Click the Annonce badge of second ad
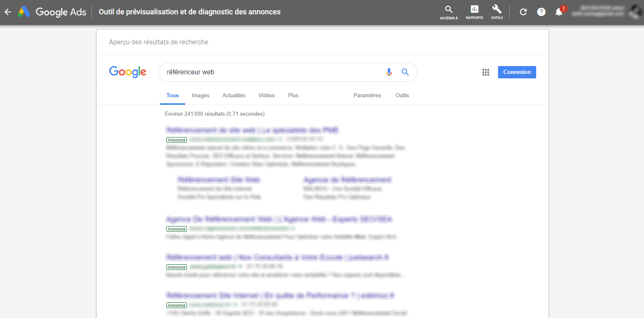This screenshot has width=644, height=318. 177,229
